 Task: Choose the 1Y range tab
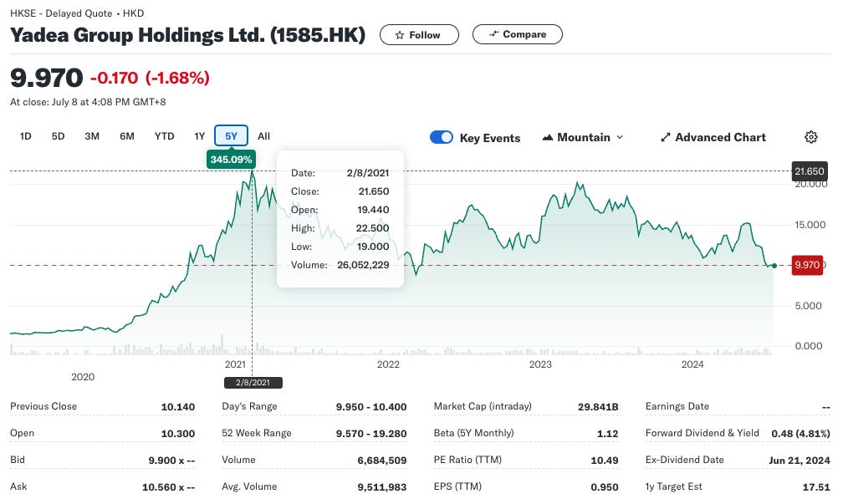199,136
